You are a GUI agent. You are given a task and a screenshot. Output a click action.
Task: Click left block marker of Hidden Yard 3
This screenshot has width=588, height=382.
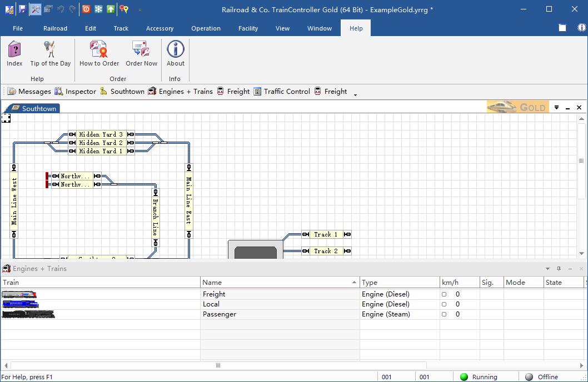[72, 134]
